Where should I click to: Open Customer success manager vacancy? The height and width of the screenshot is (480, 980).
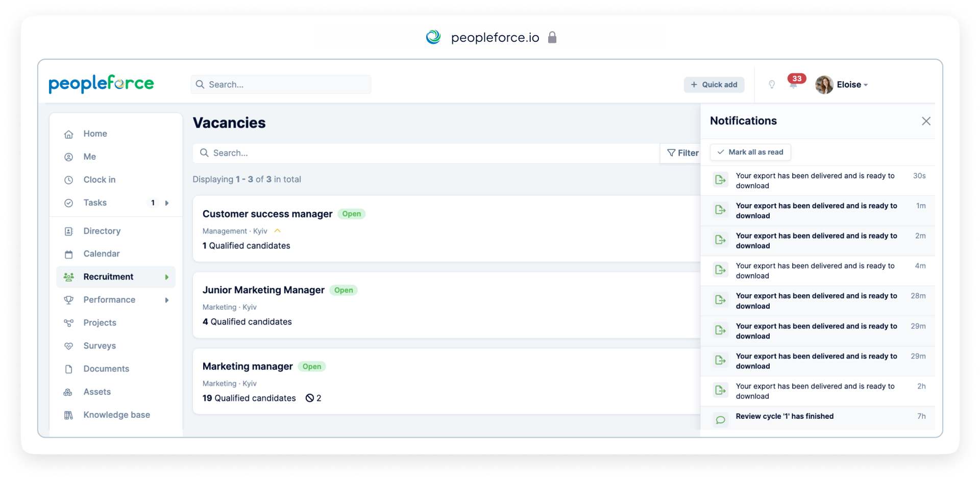[x=267, y=214]
